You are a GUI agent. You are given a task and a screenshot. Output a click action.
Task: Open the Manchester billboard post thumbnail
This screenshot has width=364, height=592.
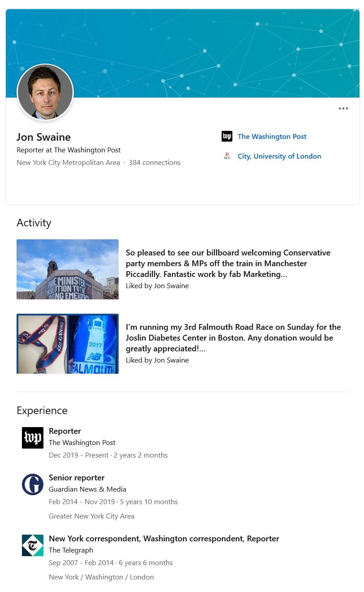click(x=68, y=269)
